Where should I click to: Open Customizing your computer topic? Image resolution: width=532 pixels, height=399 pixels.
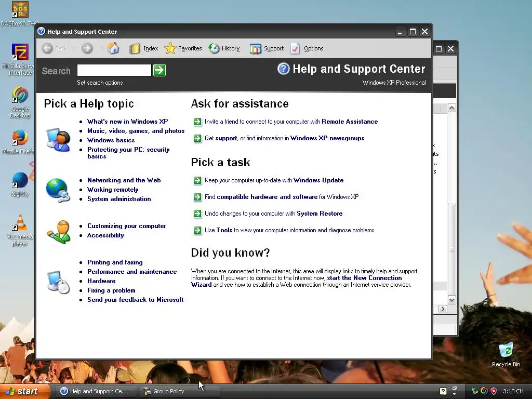[x=127, y=226]
